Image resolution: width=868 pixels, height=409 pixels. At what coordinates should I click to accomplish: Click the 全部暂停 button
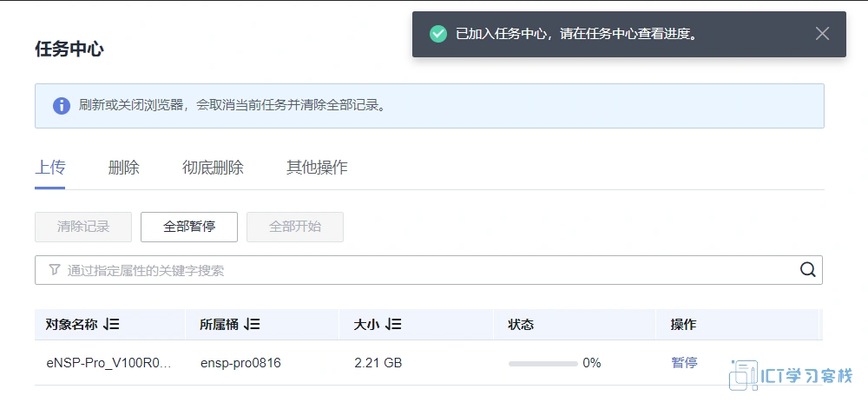pos(189,227)
